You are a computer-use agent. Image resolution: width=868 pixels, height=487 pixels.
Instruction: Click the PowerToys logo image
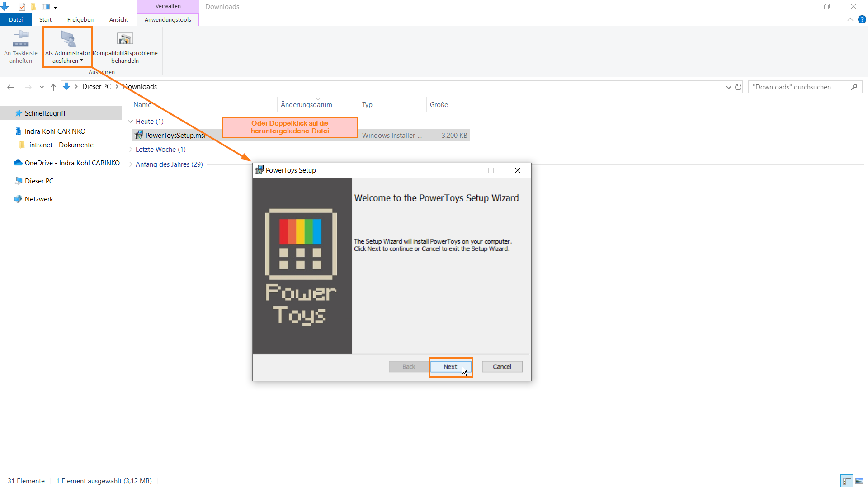click(301, 267)
